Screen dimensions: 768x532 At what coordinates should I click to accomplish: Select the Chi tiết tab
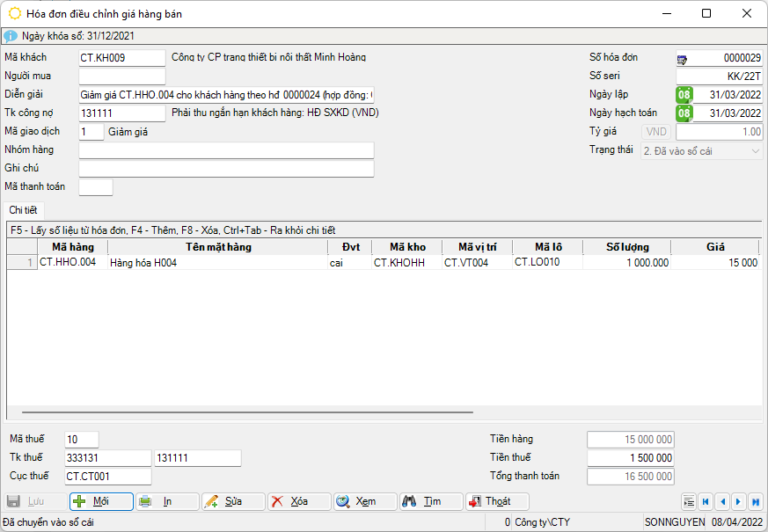click(23, 210)
